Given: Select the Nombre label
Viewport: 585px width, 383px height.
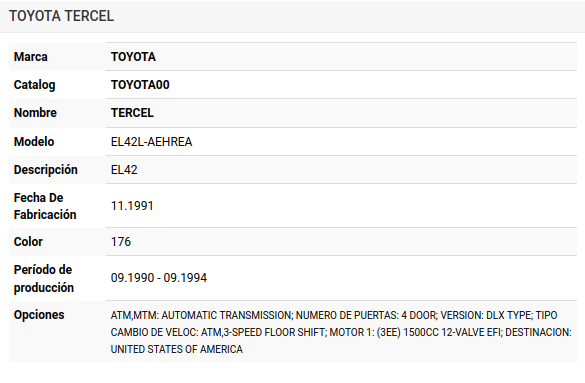Looking at the screenshot, I should click(35, 113).
